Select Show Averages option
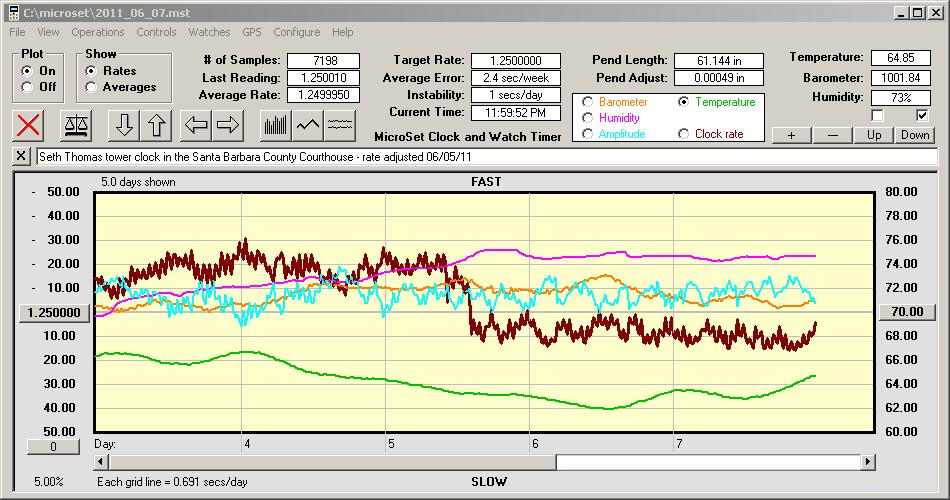Viewport: 950px width, 500px height. (90, 87)
